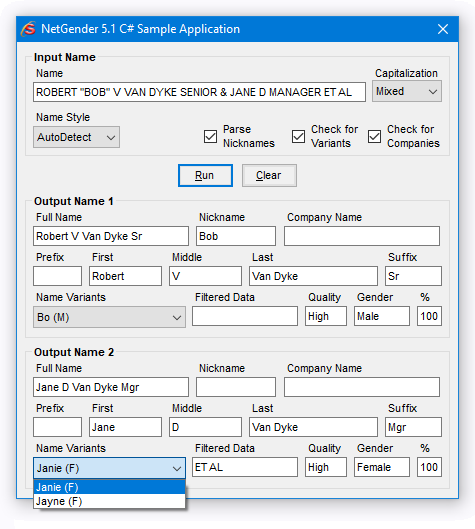Click Output Name 2 empty Prefix field
The image size is (475, 529).
57,427
